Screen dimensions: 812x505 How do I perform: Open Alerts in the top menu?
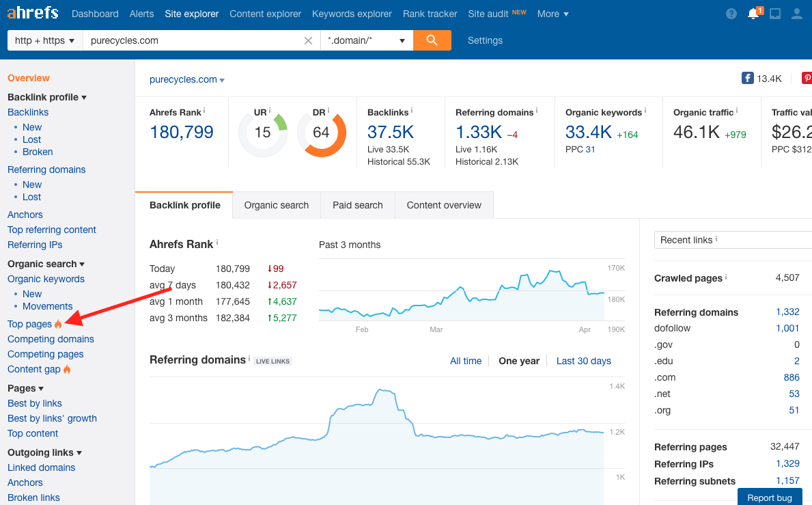tap(142, 14)
